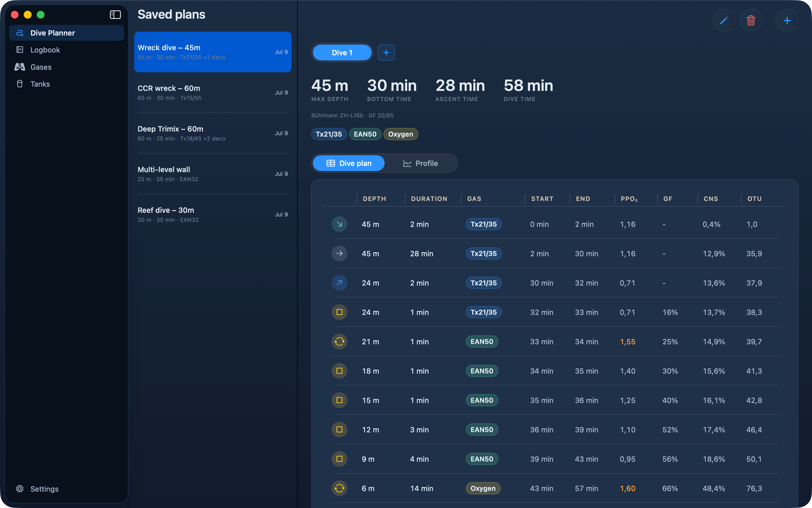This screenshot has height=508, width=812.
Task: Click the 66% GF value
Action: coord(670,488)
